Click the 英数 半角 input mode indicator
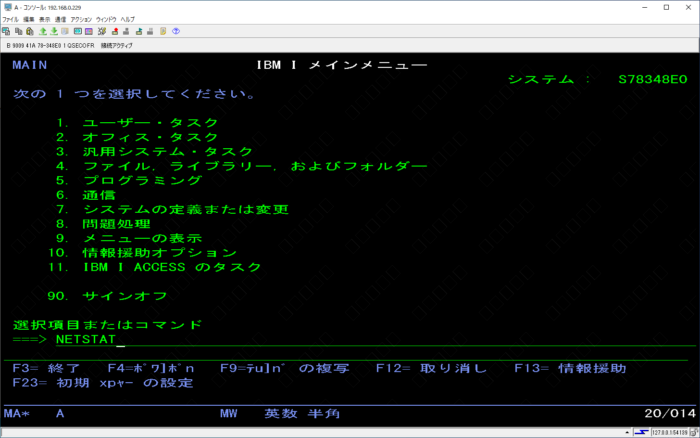The image size is (700, 438). [302, 413]
